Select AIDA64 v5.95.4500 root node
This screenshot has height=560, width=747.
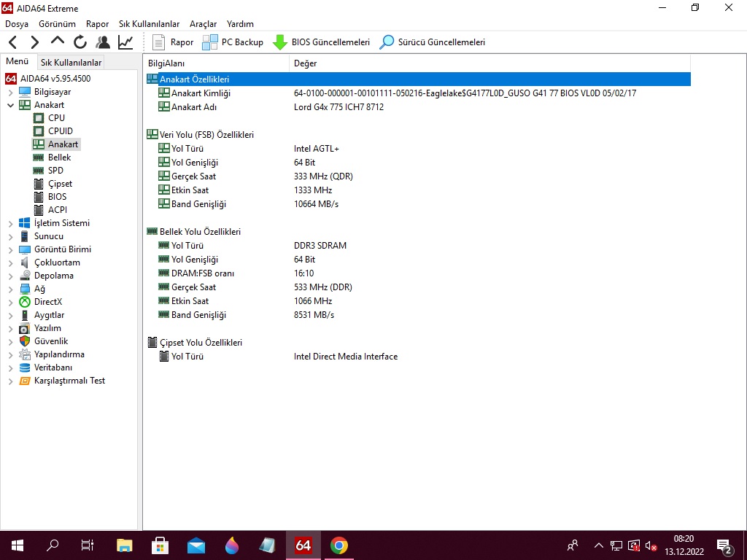pos(55,79)
